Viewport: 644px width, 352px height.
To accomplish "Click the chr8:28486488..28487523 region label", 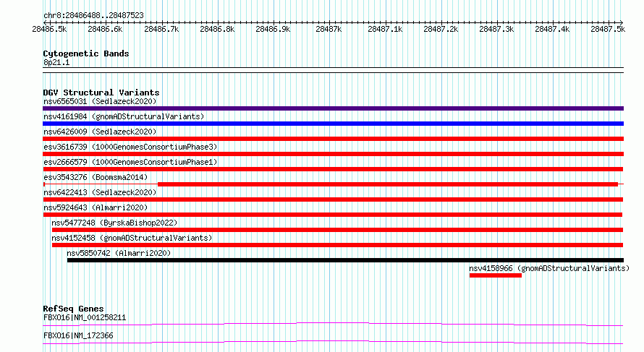I will click(93, 16).
